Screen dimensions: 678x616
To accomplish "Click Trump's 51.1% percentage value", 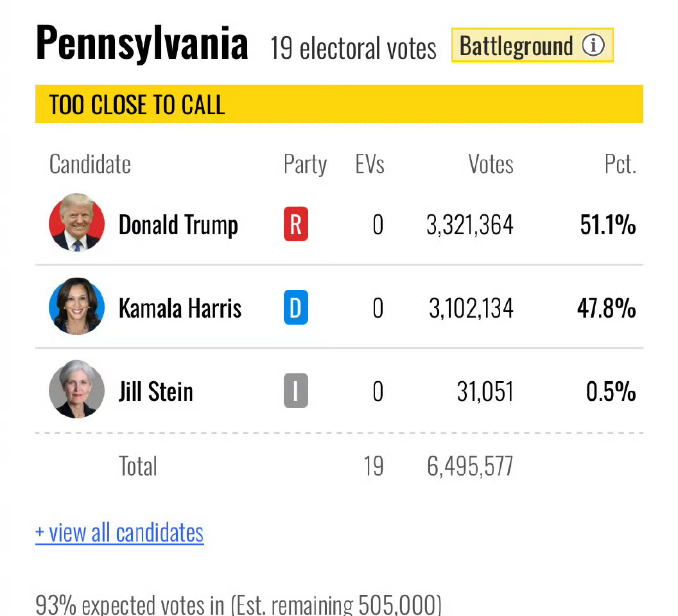I will (x=607, y=225).
